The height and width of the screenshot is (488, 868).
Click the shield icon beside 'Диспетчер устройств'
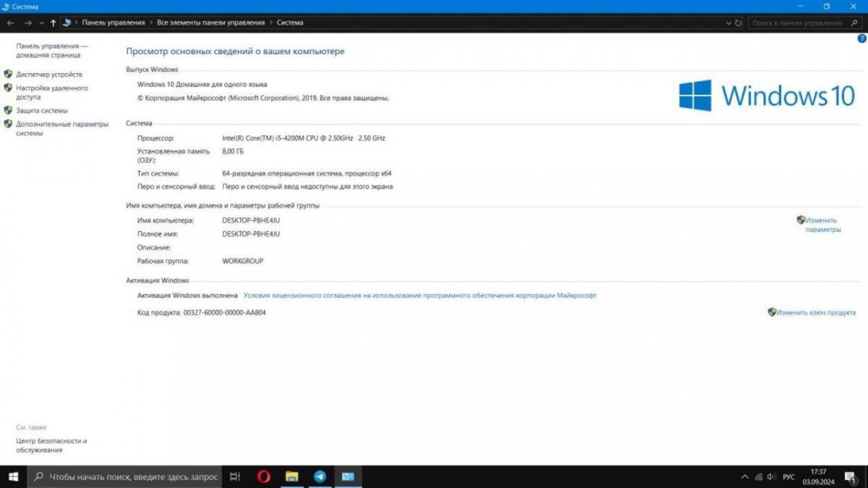click(8, 74)
